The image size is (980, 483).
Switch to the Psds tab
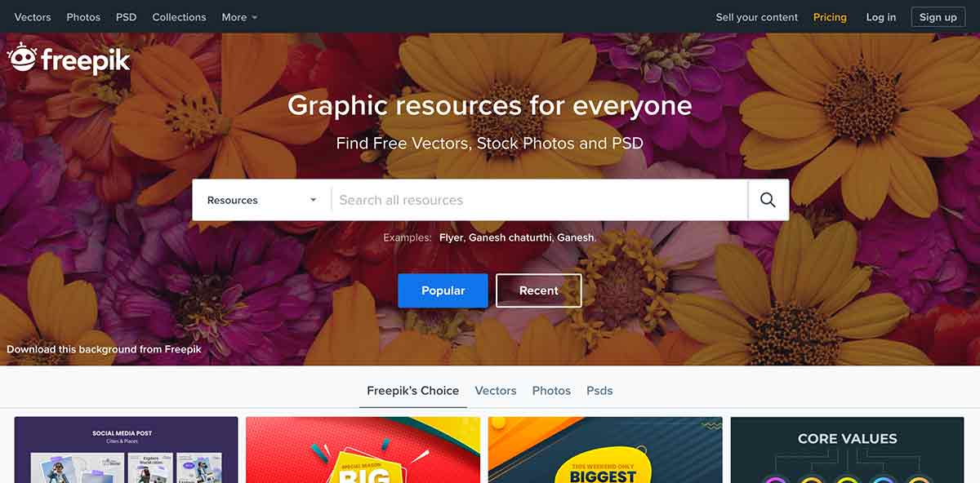click(x=599, y=391)
